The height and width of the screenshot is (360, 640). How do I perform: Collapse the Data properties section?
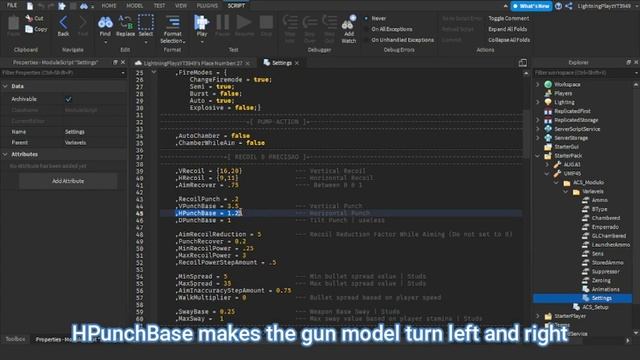pos(5,87)
